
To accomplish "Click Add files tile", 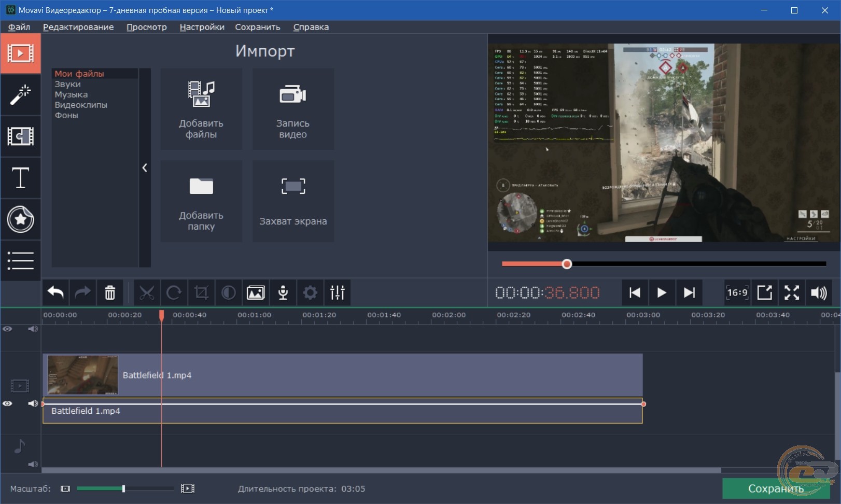I will point(201,109).
